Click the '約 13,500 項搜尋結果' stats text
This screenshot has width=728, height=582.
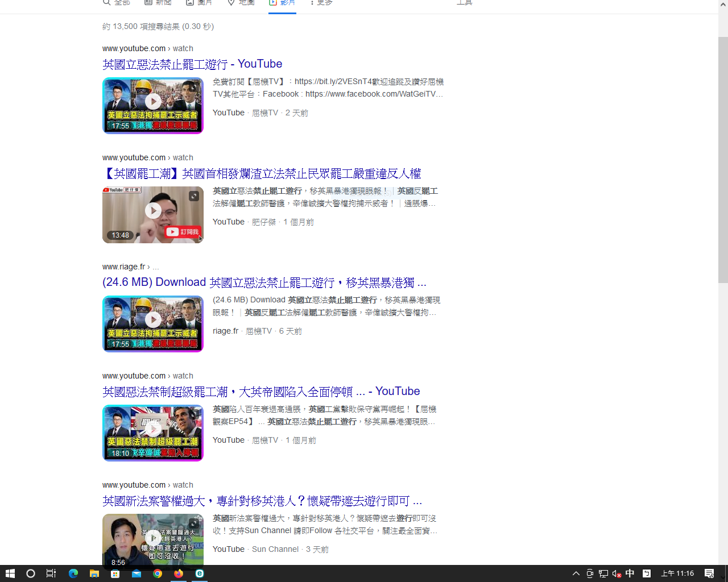click(158, 27)
